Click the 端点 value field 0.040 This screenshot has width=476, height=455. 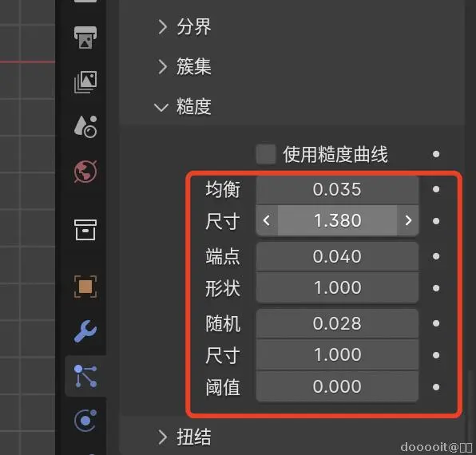(x=337, y=256)
